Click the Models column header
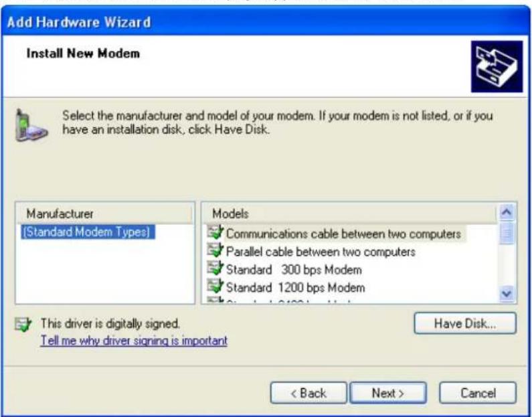 point(350,214)
